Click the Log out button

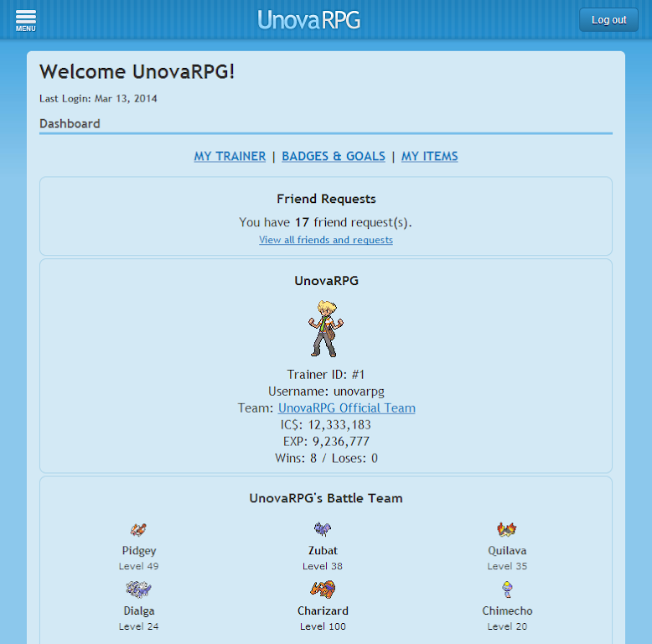pyautogui.click(x=608, y=20)
